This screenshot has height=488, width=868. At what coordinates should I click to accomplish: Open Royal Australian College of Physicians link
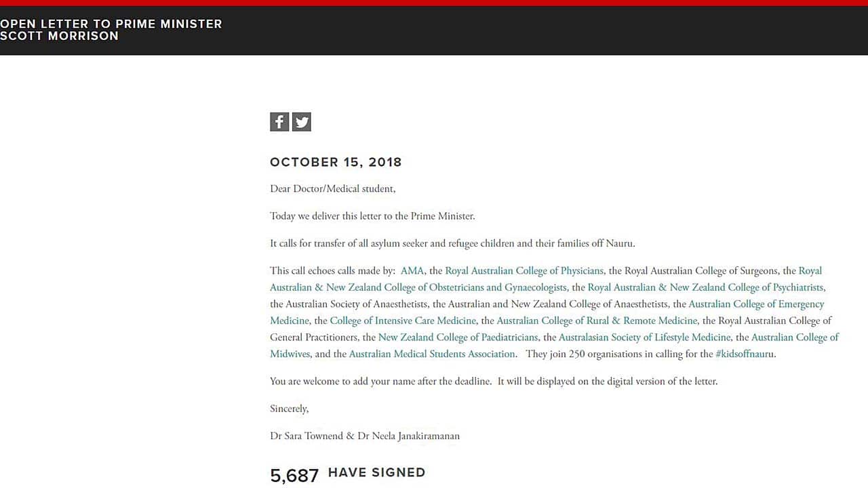click(524, 271)
